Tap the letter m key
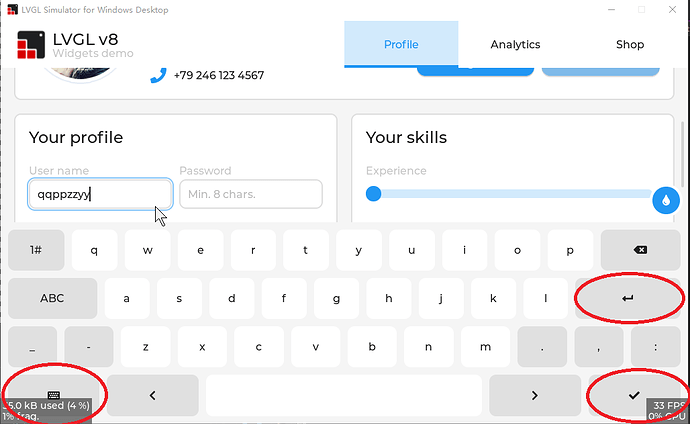Viewport: 690px width, 424px height. (485, 347)
